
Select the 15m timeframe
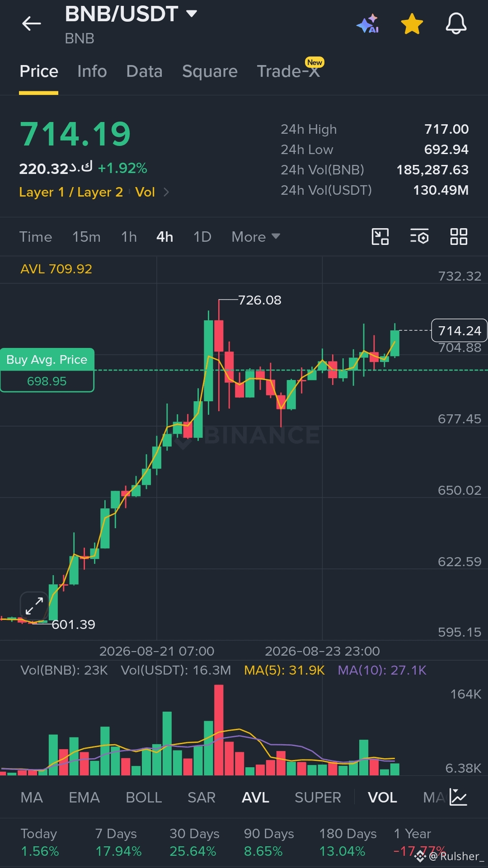[x=86, y=237]
